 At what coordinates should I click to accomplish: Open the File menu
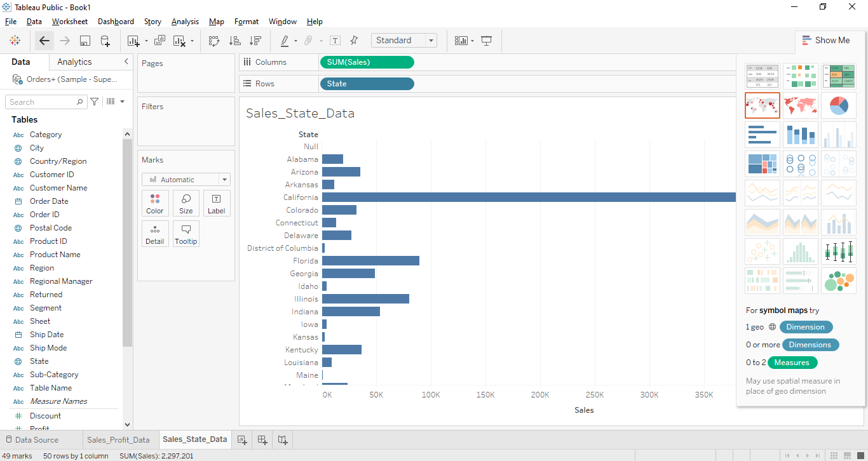tap(11, 22)
